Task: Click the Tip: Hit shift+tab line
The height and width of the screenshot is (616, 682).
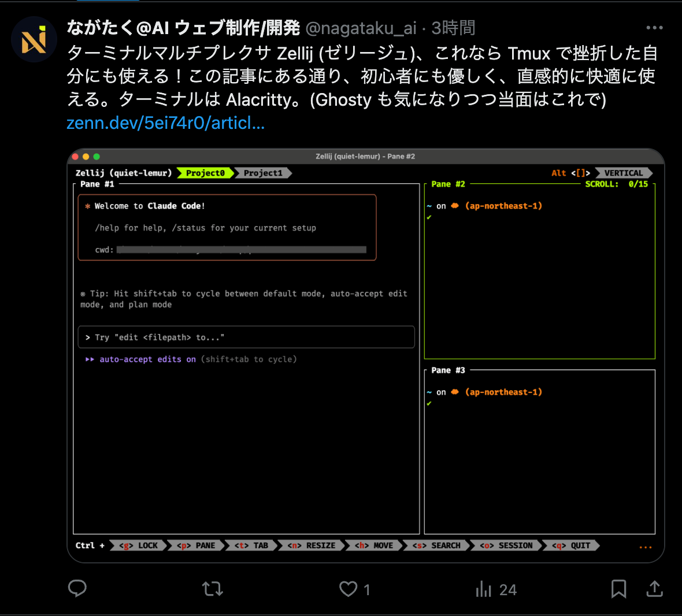Action: (243, 299)
